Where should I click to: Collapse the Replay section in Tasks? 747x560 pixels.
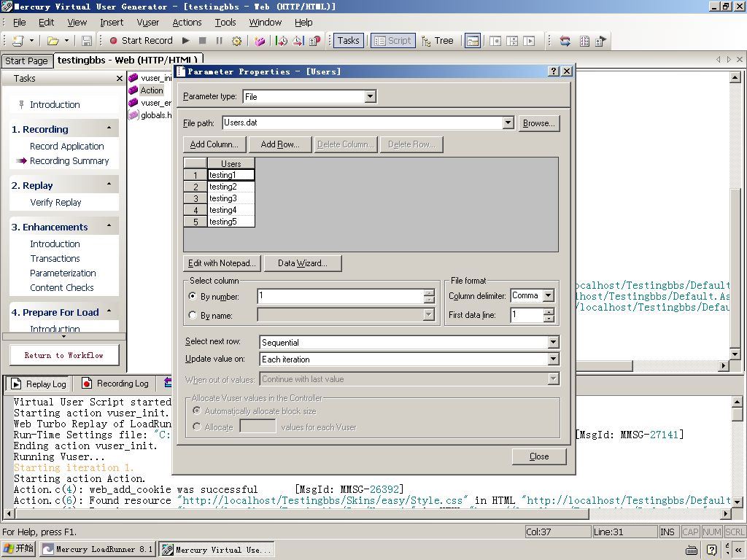tap(109, 184)
